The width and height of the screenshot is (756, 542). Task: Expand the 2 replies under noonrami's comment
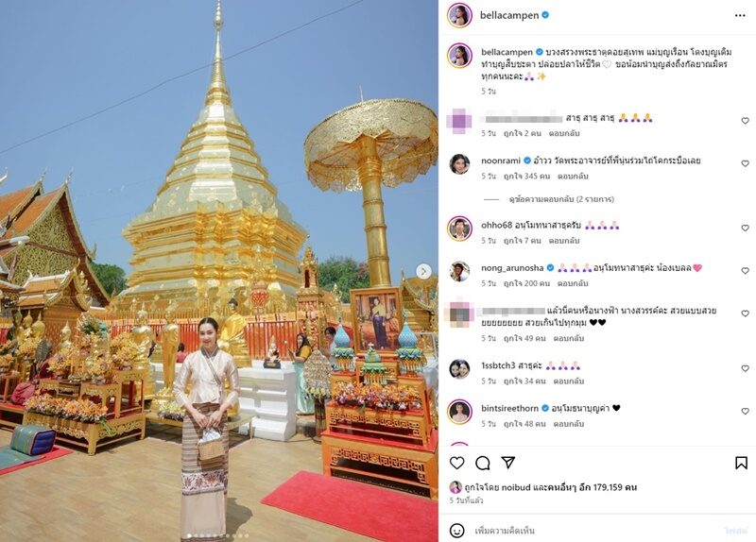561,199
